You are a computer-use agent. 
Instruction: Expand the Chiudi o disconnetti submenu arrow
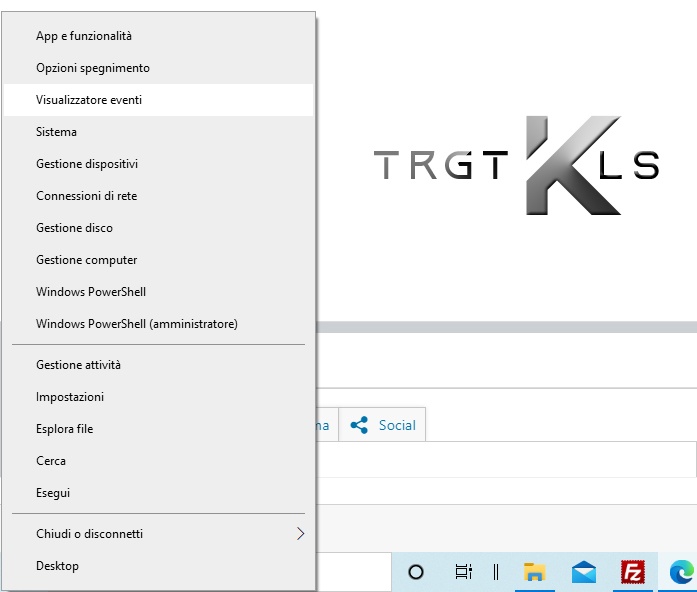300,534
